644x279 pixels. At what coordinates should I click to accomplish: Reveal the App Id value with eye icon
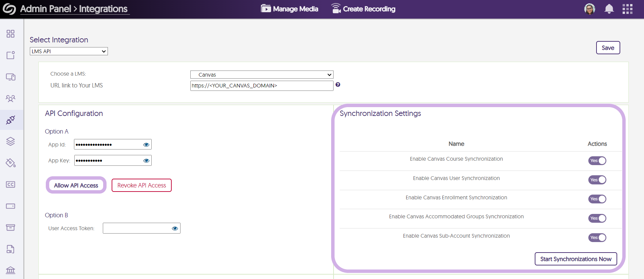coord(146,145)
